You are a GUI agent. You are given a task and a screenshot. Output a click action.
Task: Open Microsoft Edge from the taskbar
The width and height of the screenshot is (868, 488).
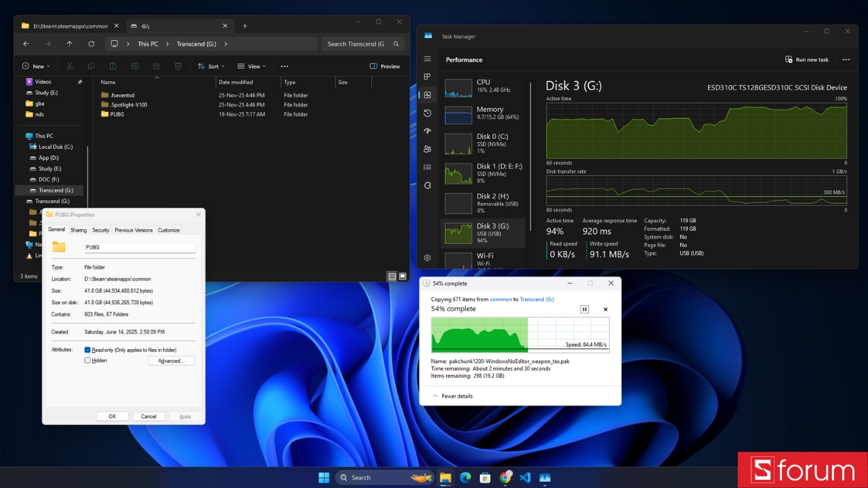tap(466, 477)
